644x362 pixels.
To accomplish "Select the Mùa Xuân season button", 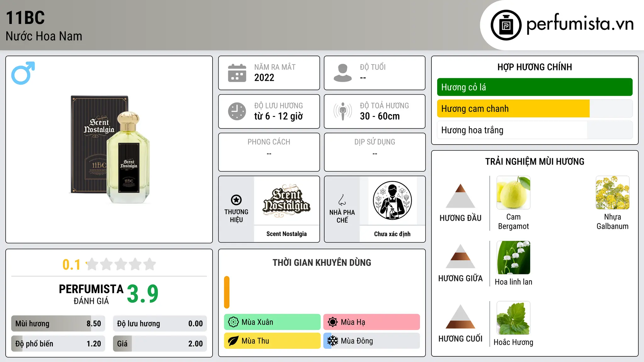I will [272, 322].
